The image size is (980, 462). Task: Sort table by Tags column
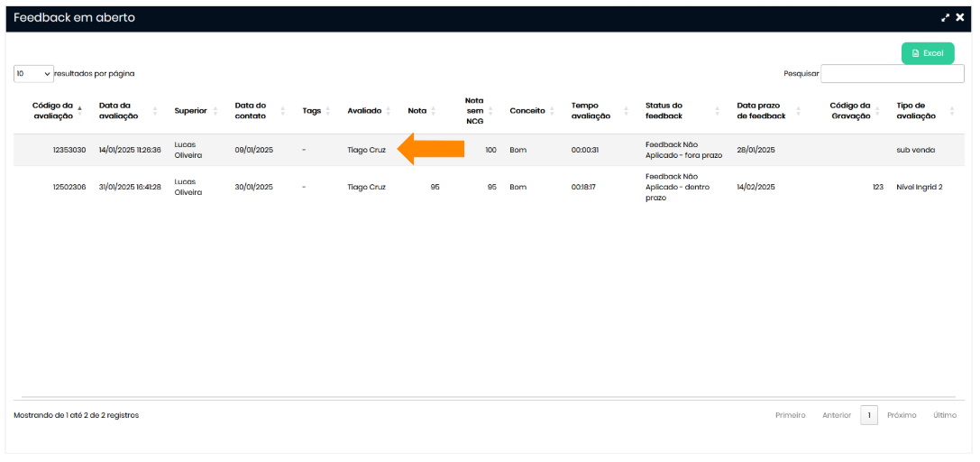(x=312, y=111)
